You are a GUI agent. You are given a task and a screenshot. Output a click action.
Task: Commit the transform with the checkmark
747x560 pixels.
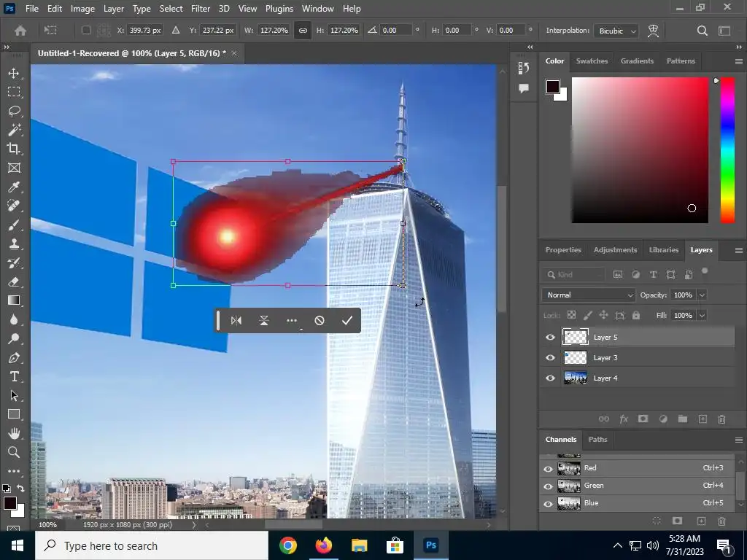pyautogui.click(x=347, y=321)
